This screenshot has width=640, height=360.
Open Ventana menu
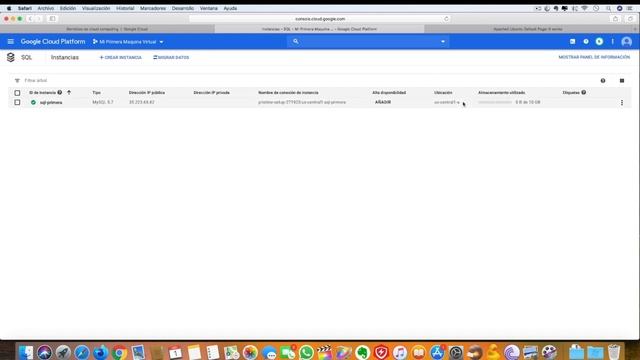click(209, 8)
